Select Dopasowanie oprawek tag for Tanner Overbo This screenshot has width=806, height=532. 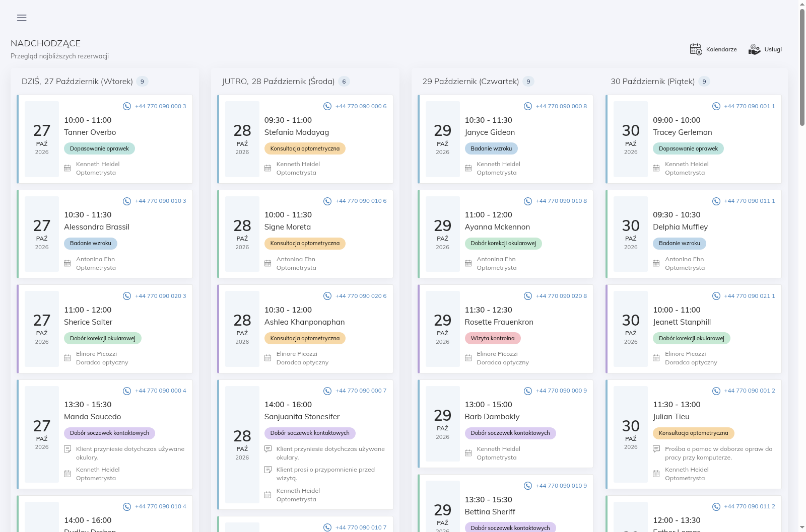coord(99,148)
